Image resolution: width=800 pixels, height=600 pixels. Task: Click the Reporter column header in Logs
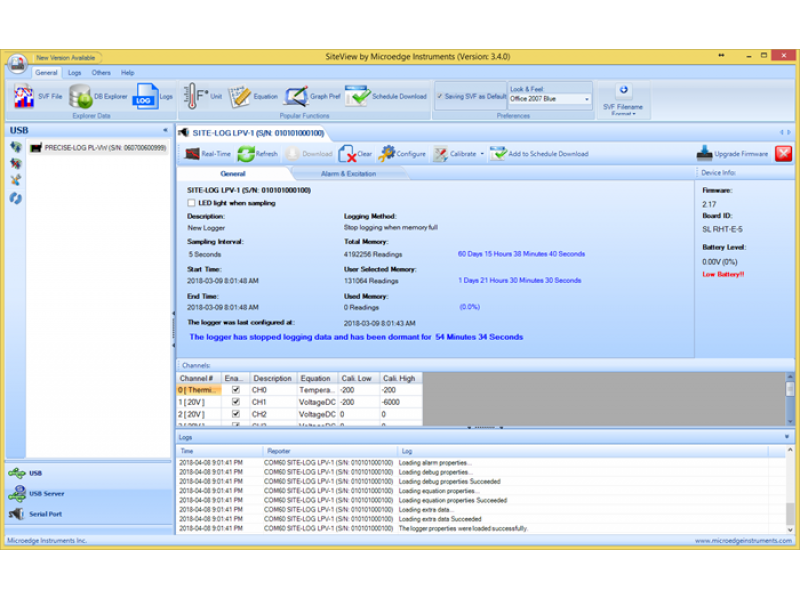pos(330,451)
